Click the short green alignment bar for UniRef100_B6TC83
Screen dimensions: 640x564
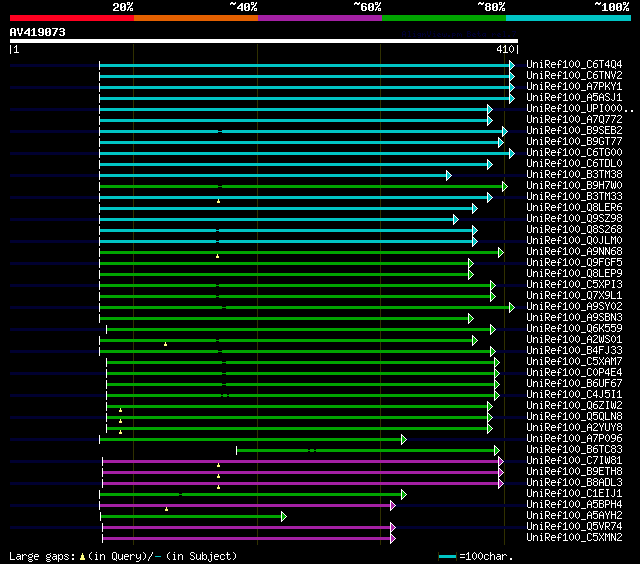coord(366,451)
